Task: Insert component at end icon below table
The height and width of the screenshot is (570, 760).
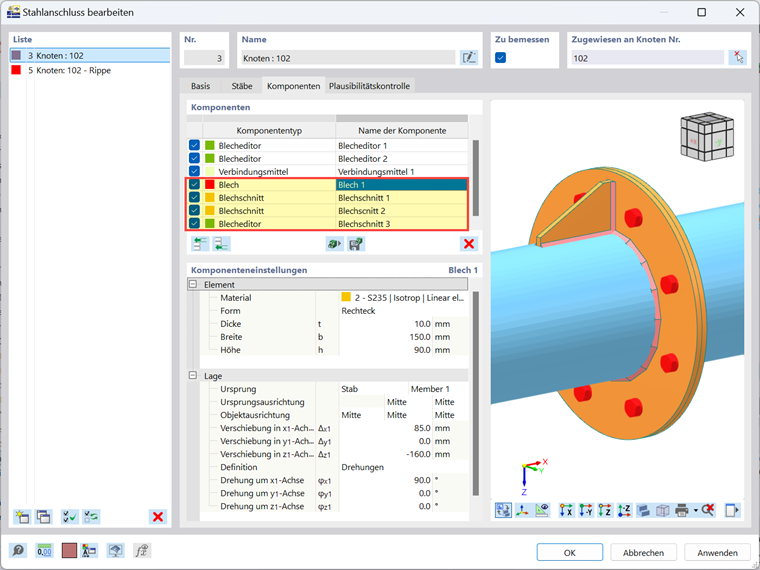Action: [x=222, y=243]
